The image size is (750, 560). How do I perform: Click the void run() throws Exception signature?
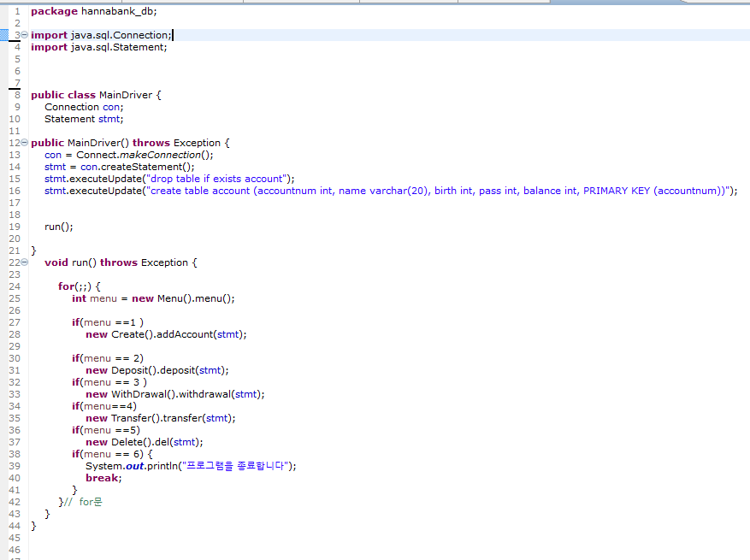[121, 262]
